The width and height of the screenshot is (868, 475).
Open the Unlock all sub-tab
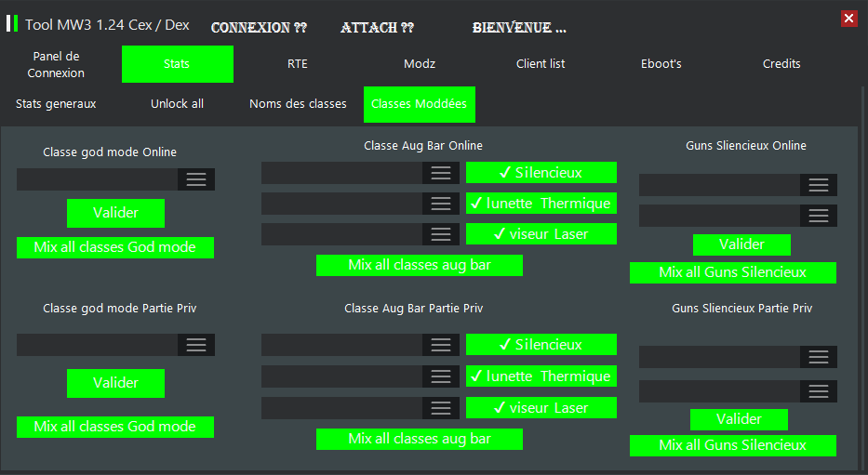(177, 104)
